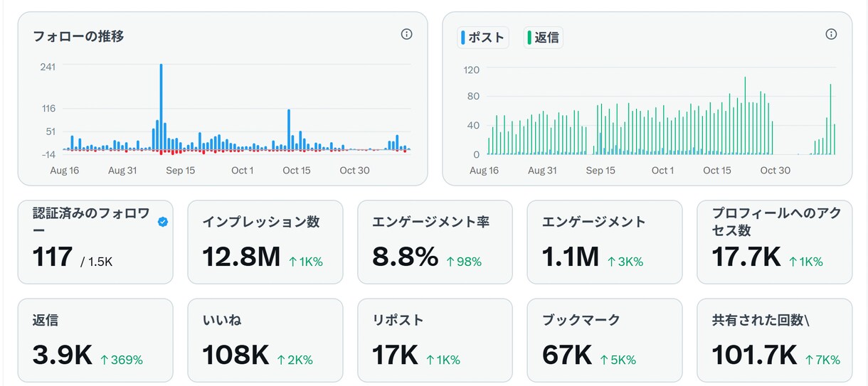Click the Oct 15 follower spike bar

coord(289,129)
